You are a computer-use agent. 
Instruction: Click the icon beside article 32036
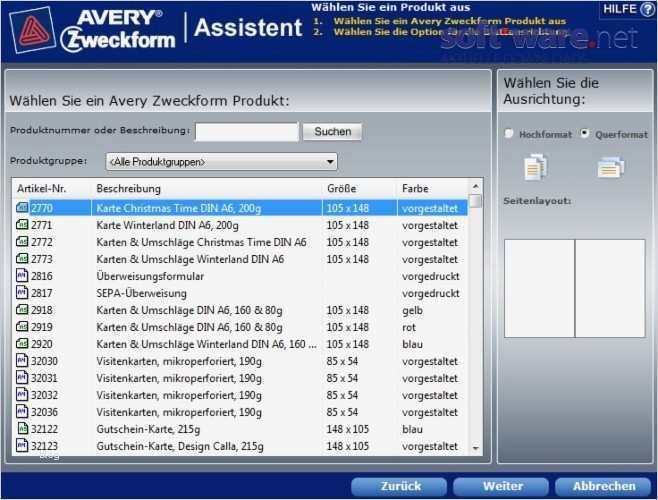(x=22, y=412)
